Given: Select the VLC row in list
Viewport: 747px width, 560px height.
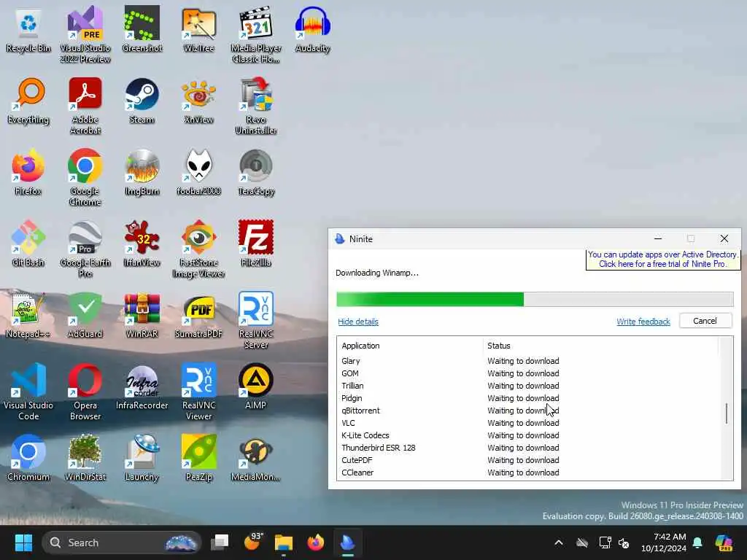Looking at the screenshot, I should click(529, 423).
